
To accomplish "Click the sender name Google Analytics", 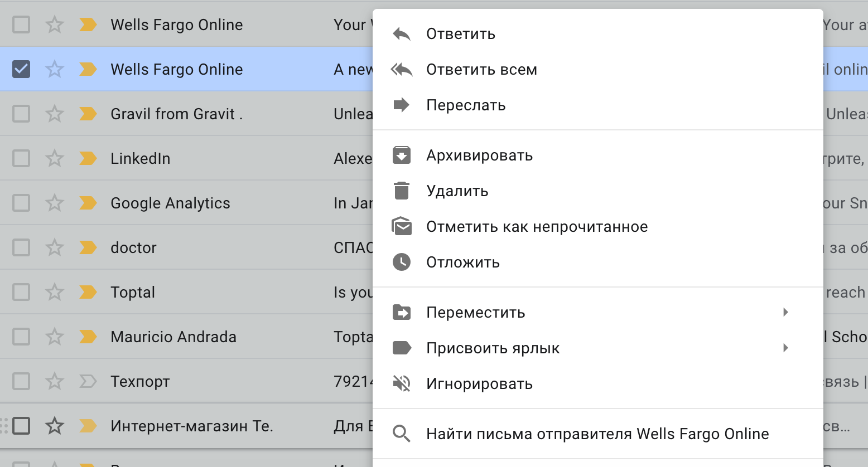I will (170, 203).
